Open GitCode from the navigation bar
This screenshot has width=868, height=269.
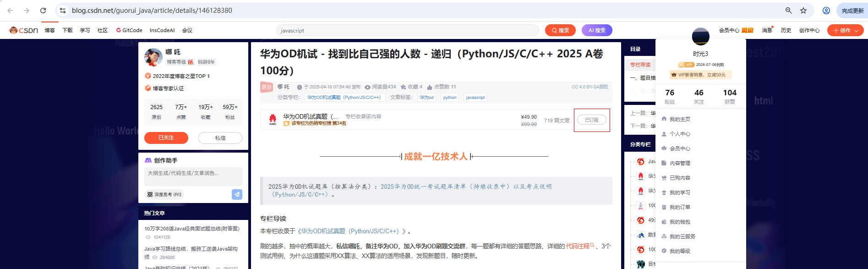click(129, 30)
